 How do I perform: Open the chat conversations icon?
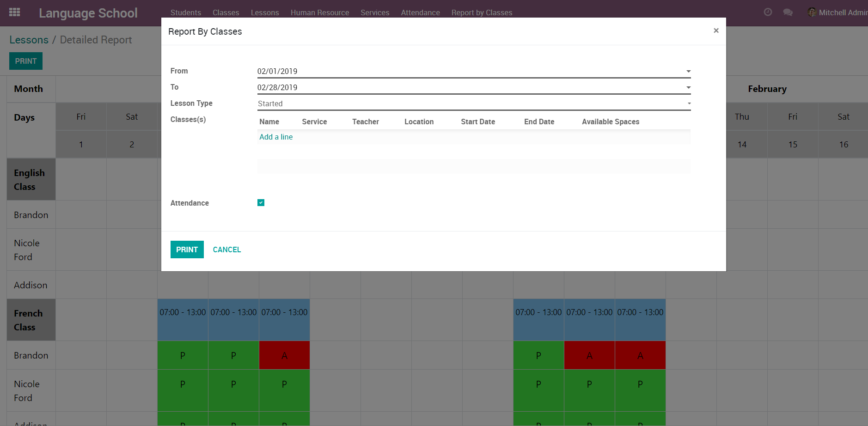(788, 12)
